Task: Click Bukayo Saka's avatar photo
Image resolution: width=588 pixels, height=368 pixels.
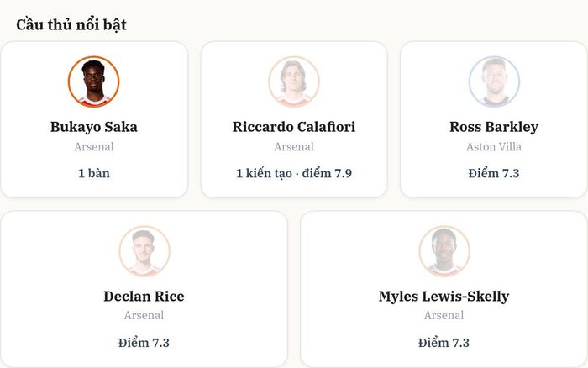Action: (x=94, y=81)
